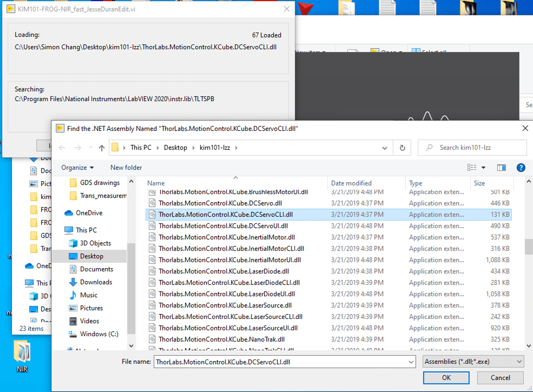The height and width of the screenshot is (392, 533).
Task: Select ThorLabs.MotionControl.KCube.DCServoCLI.dll file
Action: [328, 214]
